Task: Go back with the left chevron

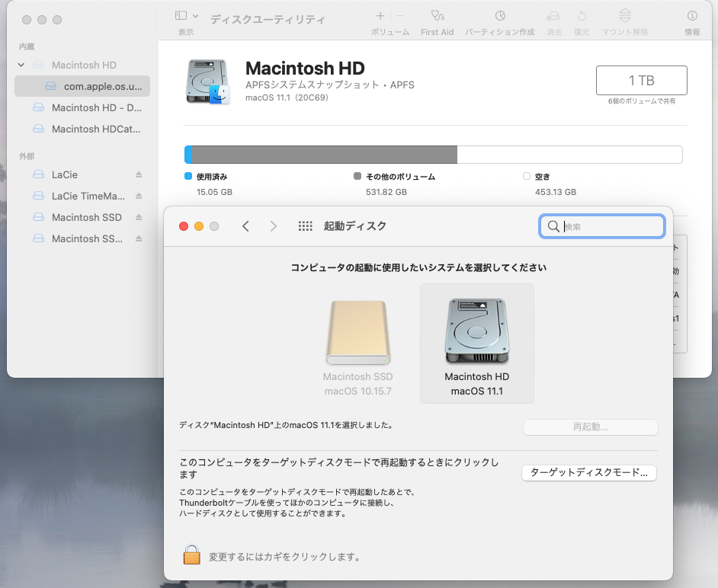Action: [245, 226]
